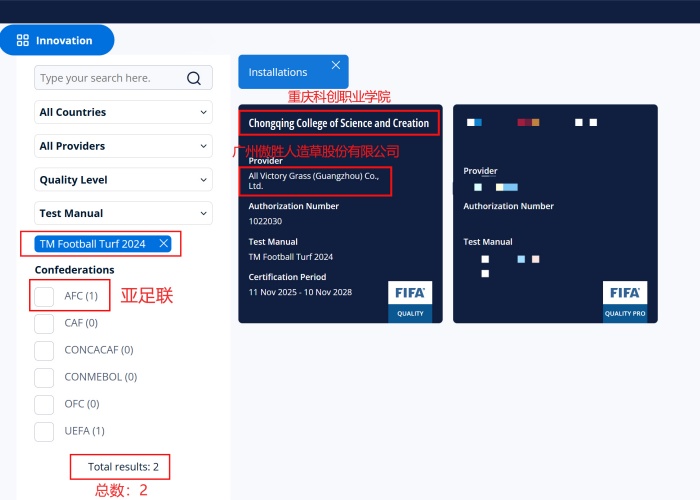The width and height of the screenshot is (700, 500).
Task: Click the FIFA Quality badge on first card
Action: tap(410, 301)
